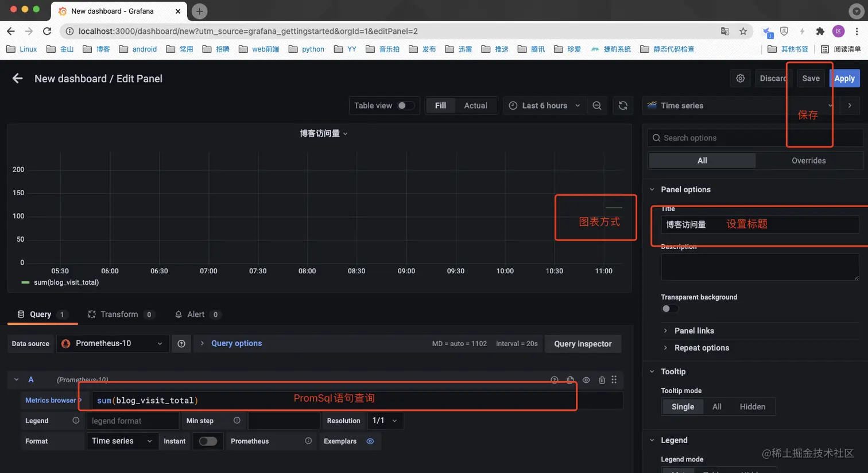Bookmark this page with the star icon
The image size is (868, 473).
click(743, 31)
